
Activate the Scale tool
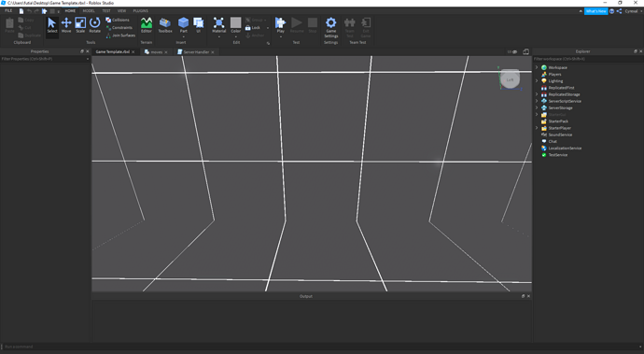tap(80, 25)
